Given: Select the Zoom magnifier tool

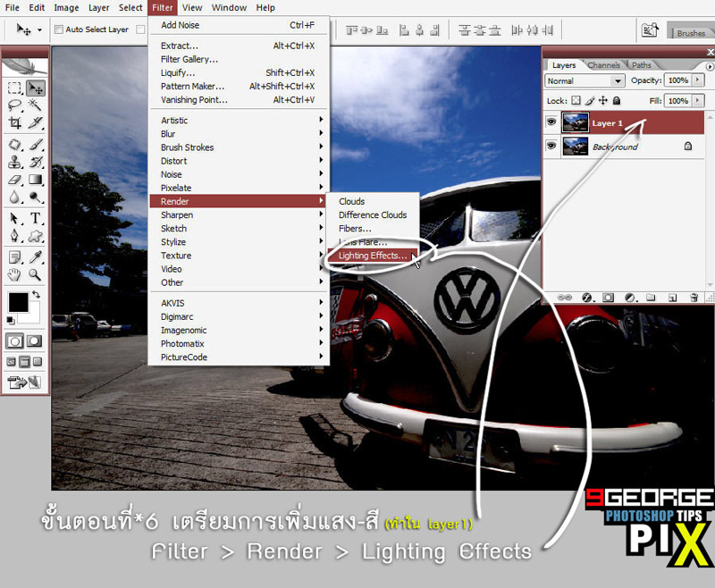Looking at the screenshot, I should click(35, 275).
